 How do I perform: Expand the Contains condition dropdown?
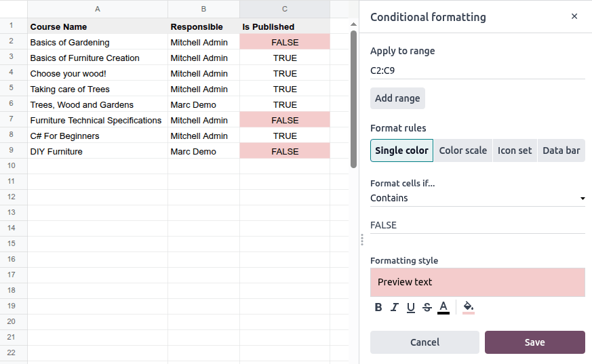coord(477,198)
